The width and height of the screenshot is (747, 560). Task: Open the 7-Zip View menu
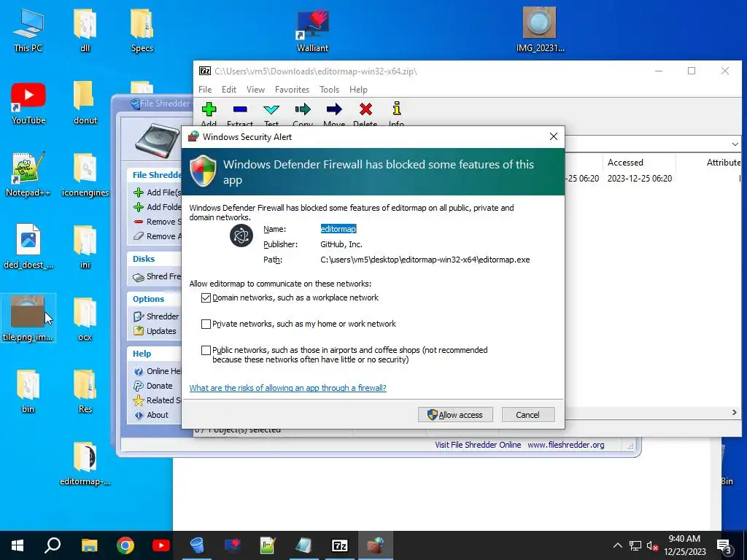pos(255,90)
